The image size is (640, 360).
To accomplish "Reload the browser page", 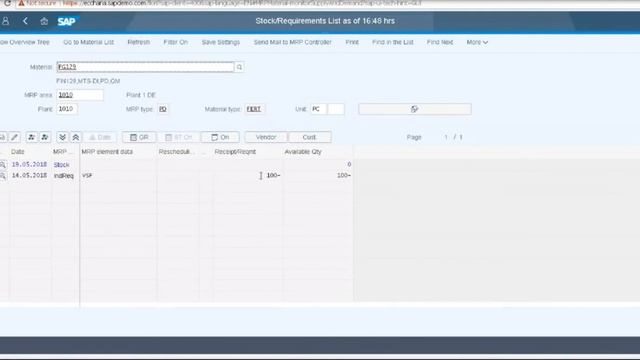I will pyautogui.click(x=7, y=3).
